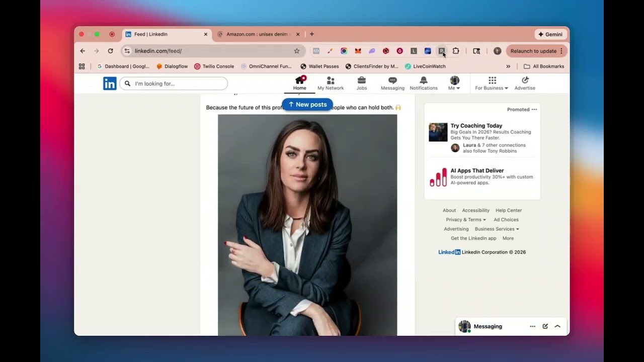Click MetaMask fox extension icon

[358, 51]
